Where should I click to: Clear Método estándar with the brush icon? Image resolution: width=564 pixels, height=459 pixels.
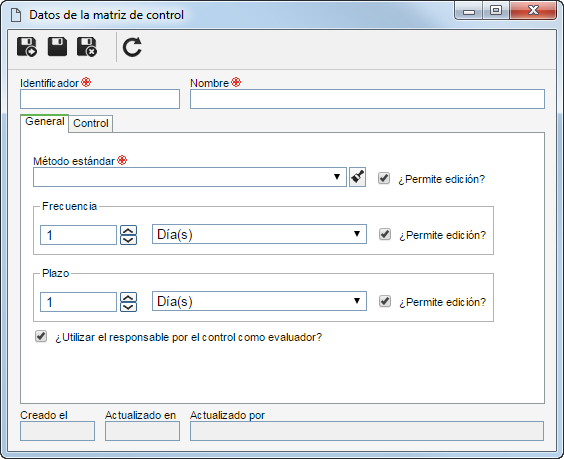pos(358,177)
